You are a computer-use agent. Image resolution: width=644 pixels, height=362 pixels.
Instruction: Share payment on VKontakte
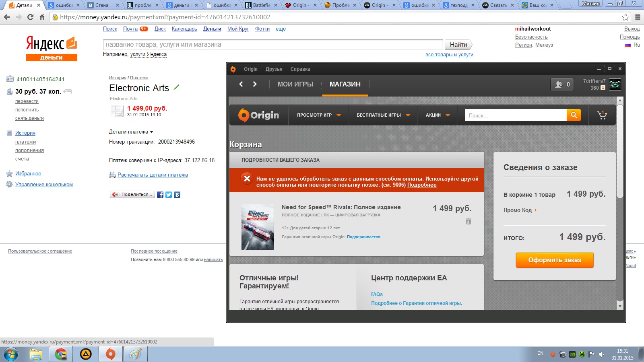177,195
